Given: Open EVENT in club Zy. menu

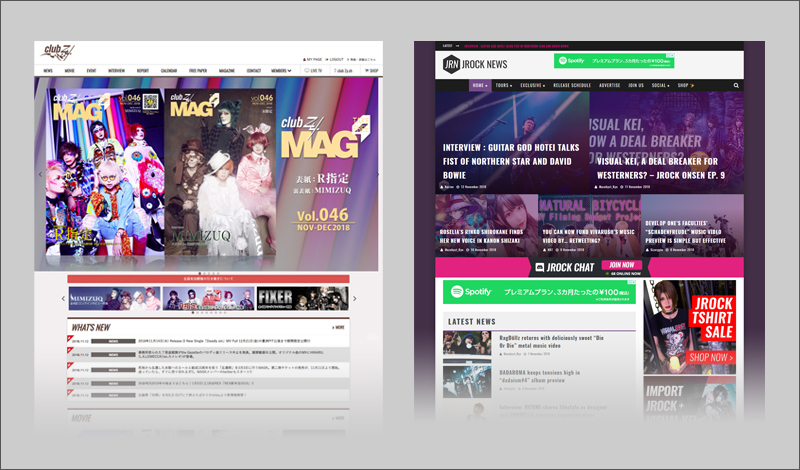Looking at the screenshot, I should click(x=91, y=70).
